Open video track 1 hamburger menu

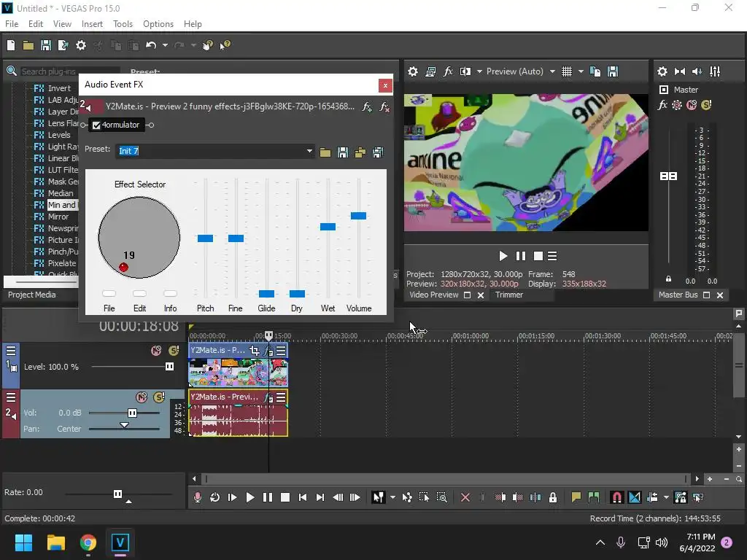pos(11,351)
